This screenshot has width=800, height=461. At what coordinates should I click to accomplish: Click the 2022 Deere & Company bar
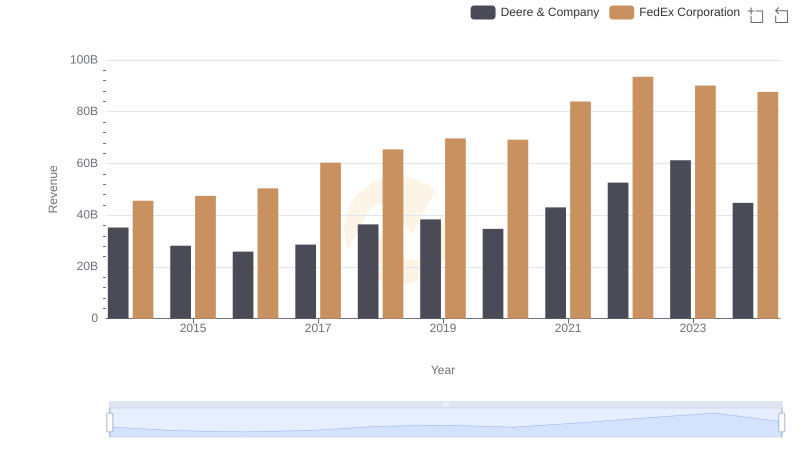618,251
